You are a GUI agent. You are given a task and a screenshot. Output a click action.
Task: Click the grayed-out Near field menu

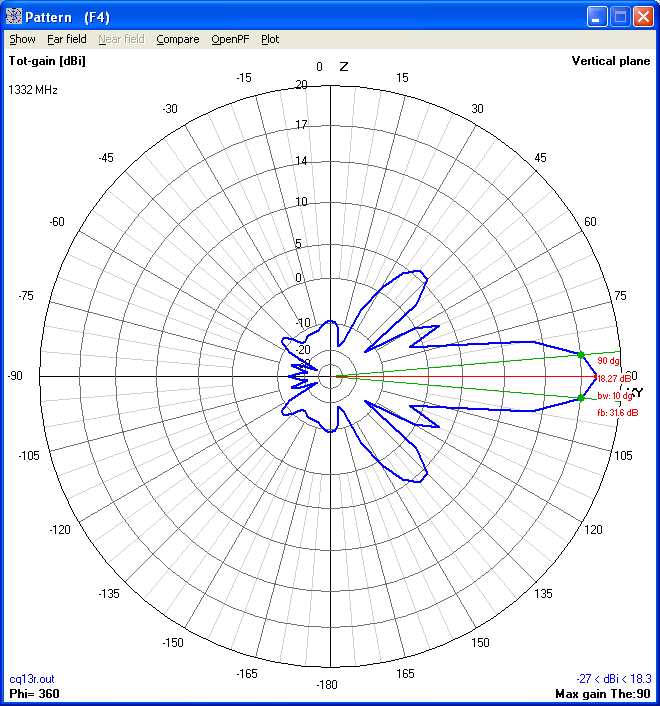(x=121, y=39)
